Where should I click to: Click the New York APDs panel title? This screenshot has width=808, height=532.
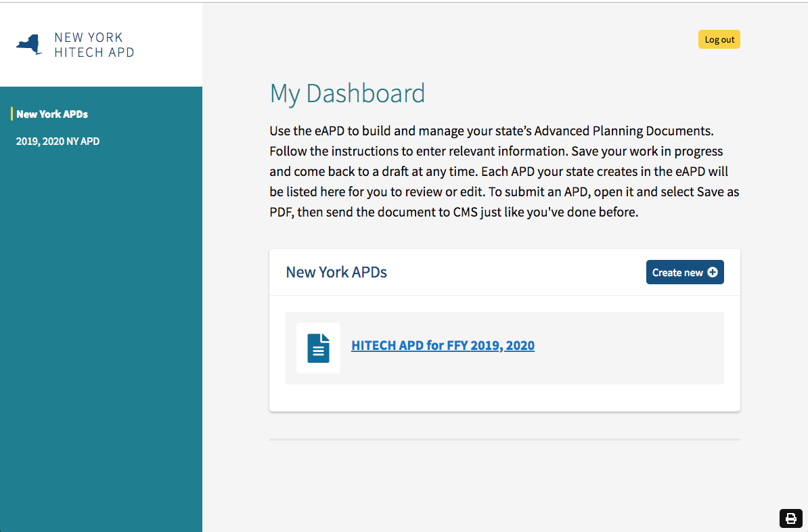coord(336,271)
